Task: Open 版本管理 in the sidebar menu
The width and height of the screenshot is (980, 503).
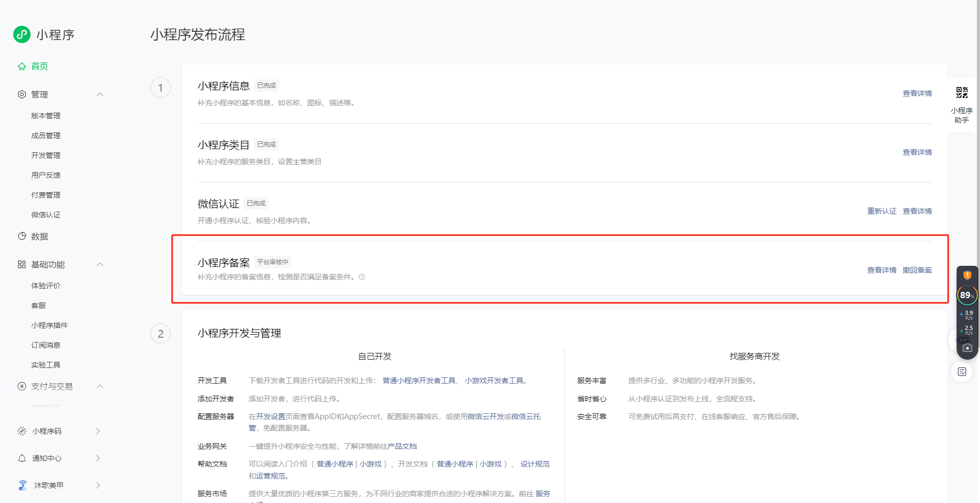Action: pos(46,116)
